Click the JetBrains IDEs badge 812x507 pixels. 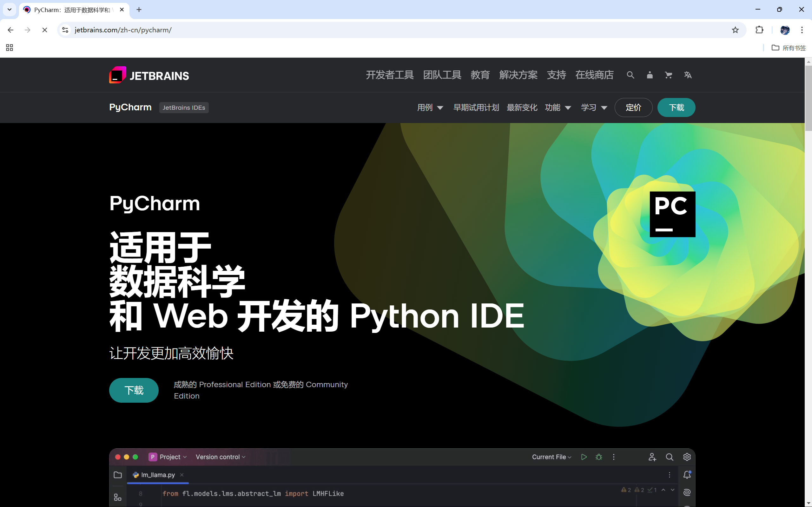pyautogui.click(x=184, y=107)
